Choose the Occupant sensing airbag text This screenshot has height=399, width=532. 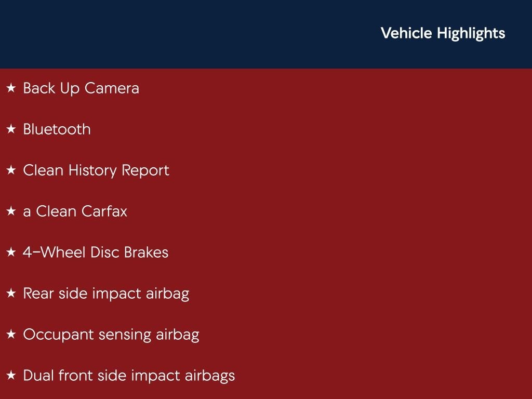(x=111, y=335)
